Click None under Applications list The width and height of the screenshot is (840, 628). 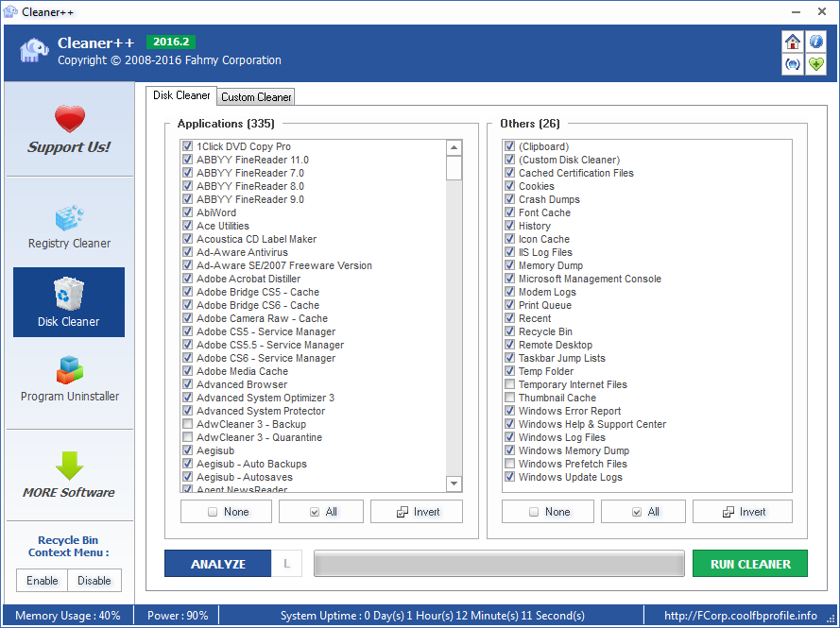pos(226,511)
